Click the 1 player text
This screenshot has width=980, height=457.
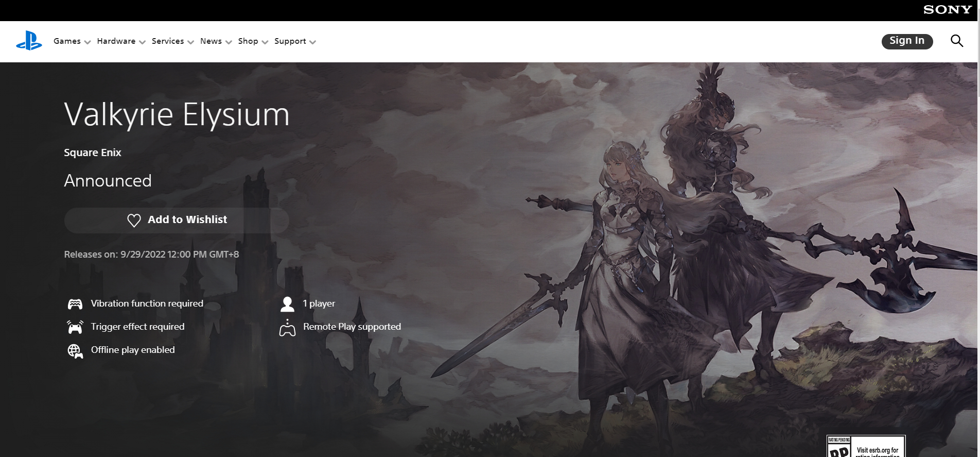[319, 303]
